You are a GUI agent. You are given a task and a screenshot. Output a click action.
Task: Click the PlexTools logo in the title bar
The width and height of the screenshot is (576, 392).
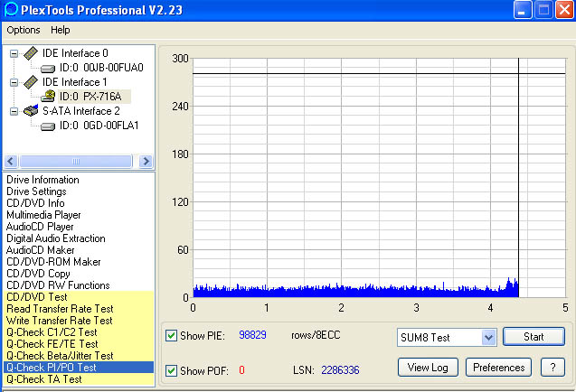tap(11, 10)
